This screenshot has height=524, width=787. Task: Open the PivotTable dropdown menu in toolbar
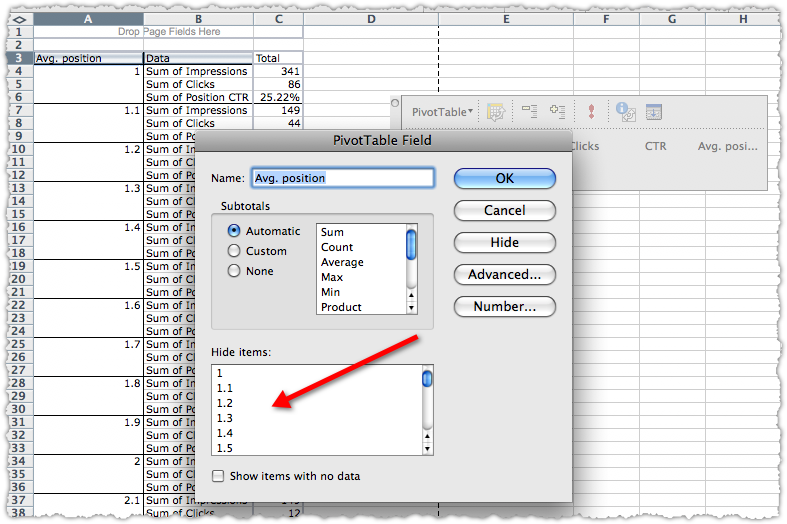pos(442,112)
